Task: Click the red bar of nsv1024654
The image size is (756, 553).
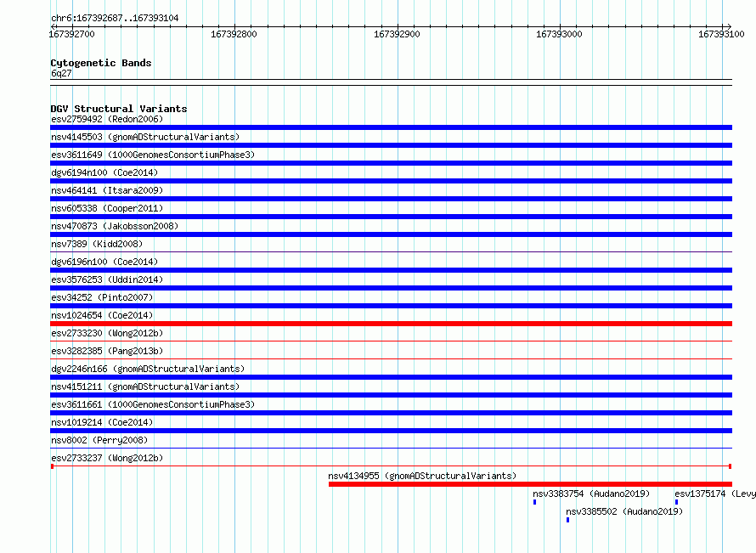Action: (x=391, y=324)
